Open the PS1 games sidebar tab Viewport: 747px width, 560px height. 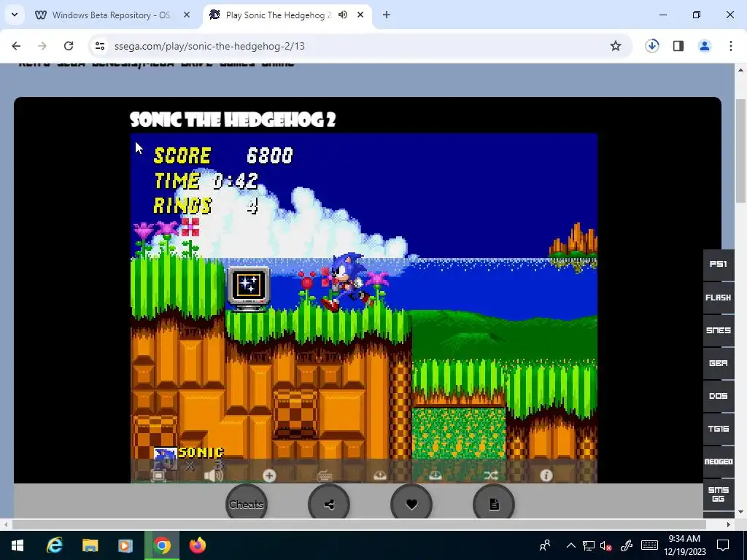[719, 264]
